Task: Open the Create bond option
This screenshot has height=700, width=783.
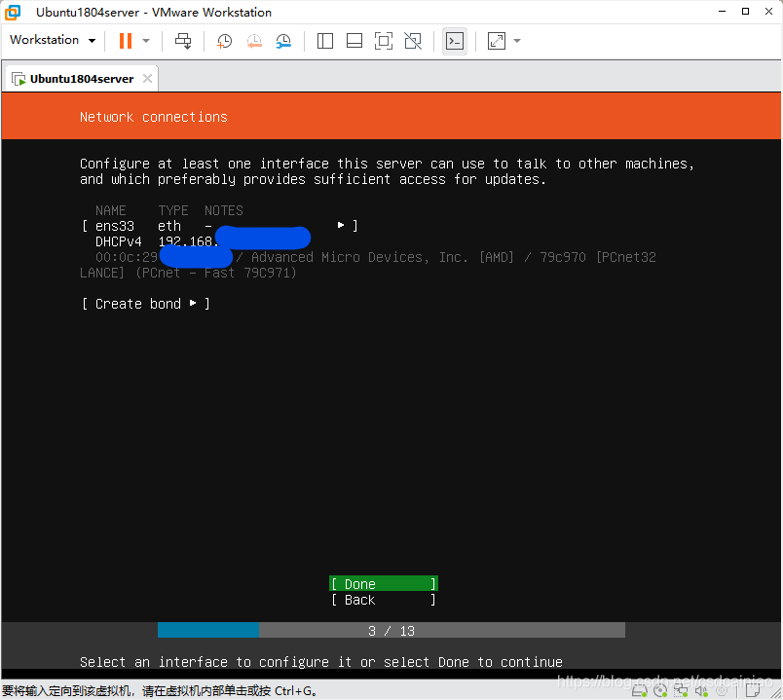Action: coord(145,304)
